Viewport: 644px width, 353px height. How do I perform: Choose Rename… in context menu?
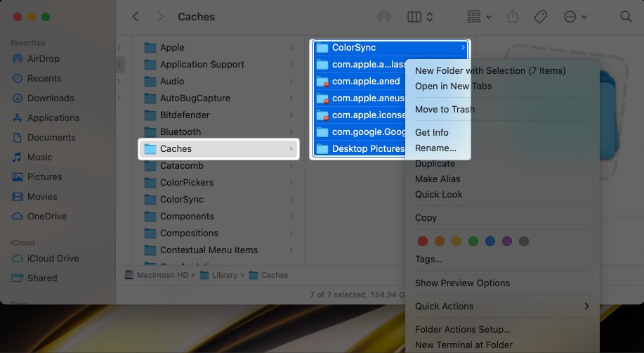[435, 148]
